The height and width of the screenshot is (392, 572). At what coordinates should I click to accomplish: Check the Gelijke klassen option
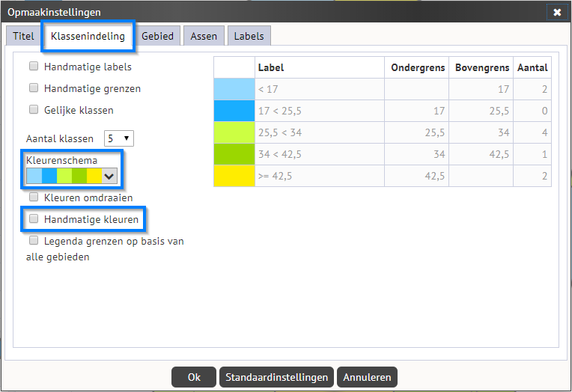[x=34, y=109]
